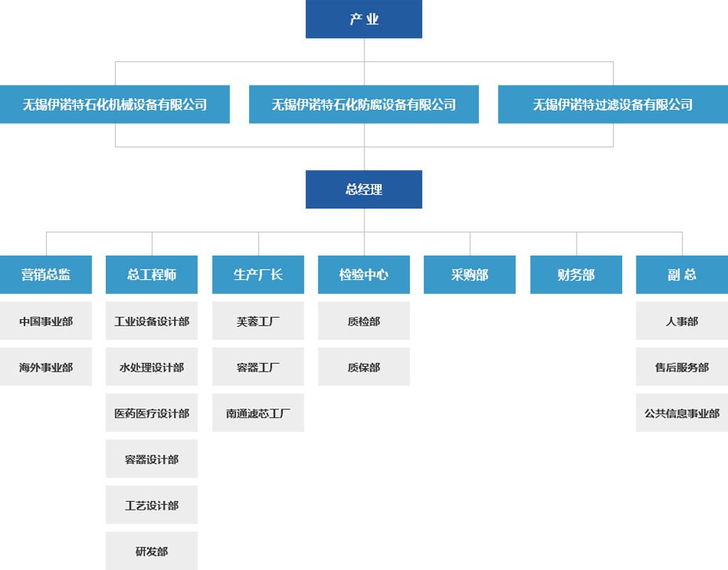Select 公共信息事业部 cell
The image size is (728, 570).
682,413
